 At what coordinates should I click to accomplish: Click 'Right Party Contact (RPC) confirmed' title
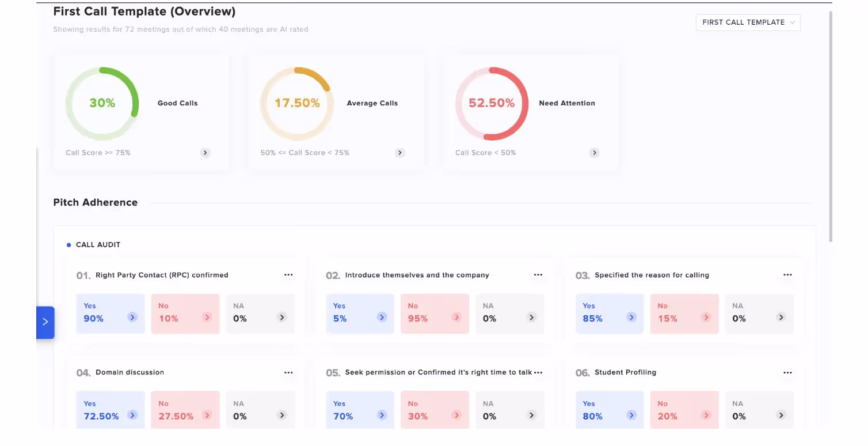pos(162,275)
